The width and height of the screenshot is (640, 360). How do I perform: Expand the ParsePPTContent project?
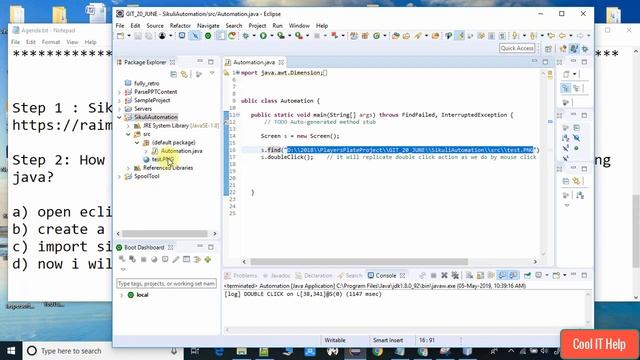coord(120,92)
